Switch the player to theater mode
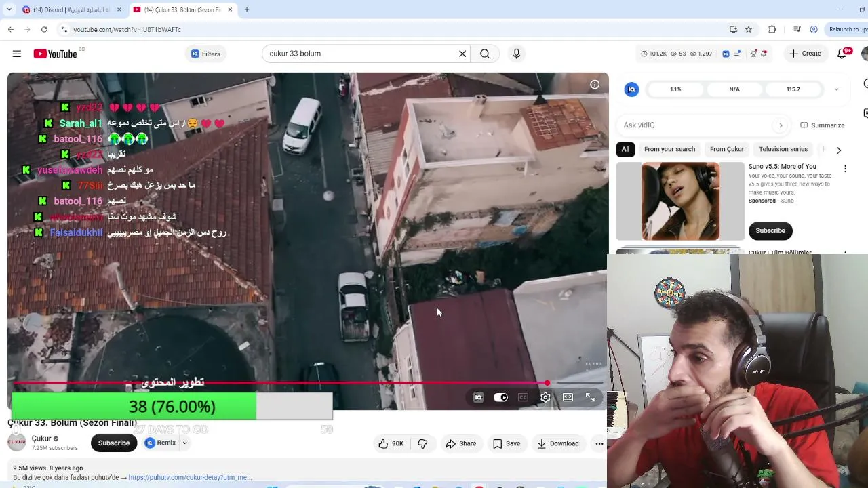Screen dimensions: 868x488 (x=568, y=398)
